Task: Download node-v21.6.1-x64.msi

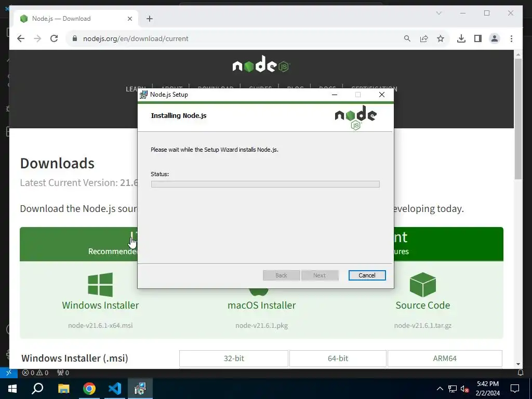Action: tap(100, 325)
